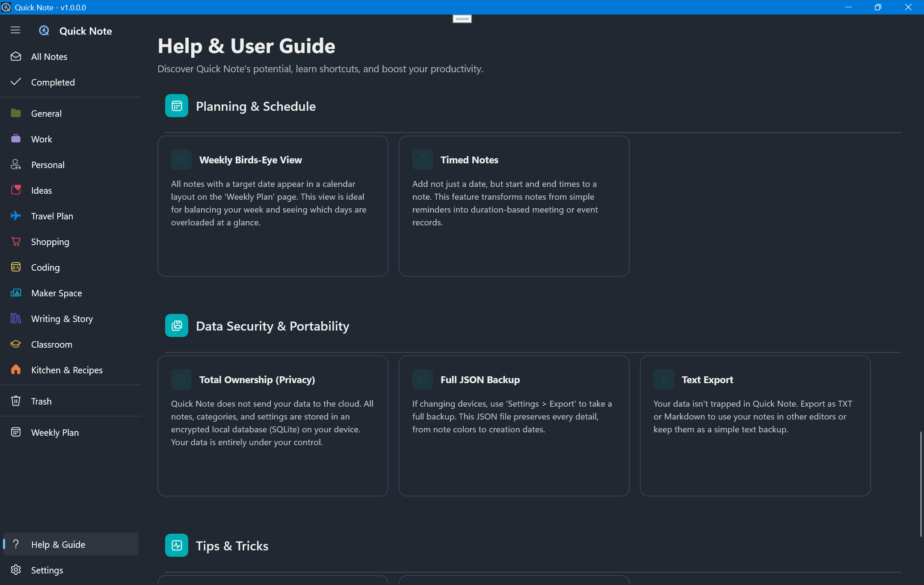Image resolution: width=924 pixels, height=585 pixels.
Task: Open the All Notes view
Action: tap(49, 56)
